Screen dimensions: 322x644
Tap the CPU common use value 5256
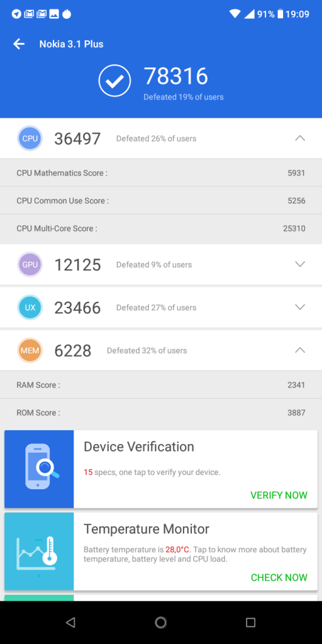[x=297, y=201]
